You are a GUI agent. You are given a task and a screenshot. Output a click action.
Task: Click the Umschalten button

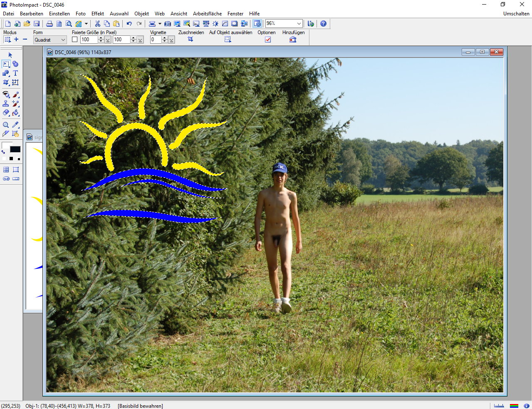(516, 14)
